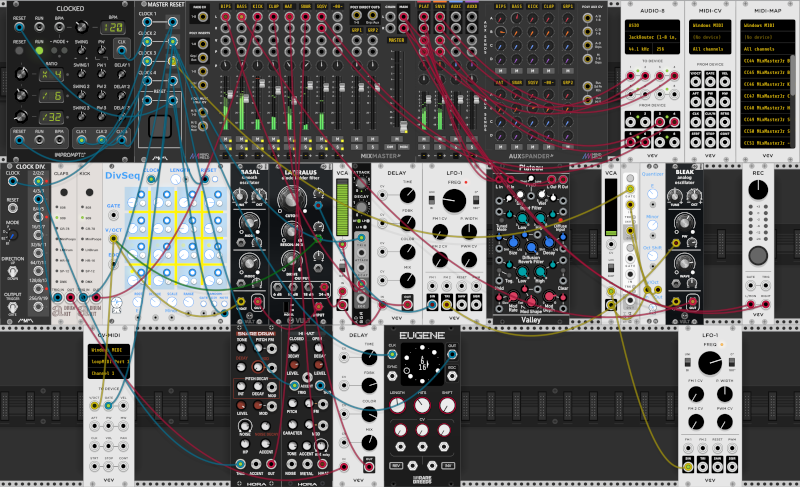Click the LENGTH knob on Eugene
Viewport: 800px width, 487px height.
(x=397, y=405)
